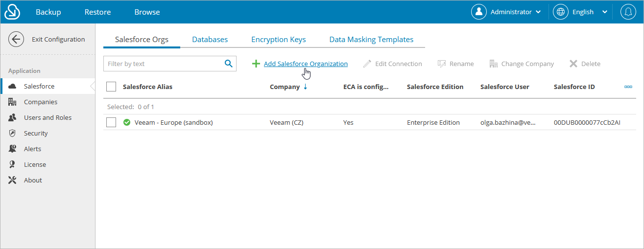The width and height of the screenshot is (644, 249).
Task: Open the About page
Action: pos(33,180)
